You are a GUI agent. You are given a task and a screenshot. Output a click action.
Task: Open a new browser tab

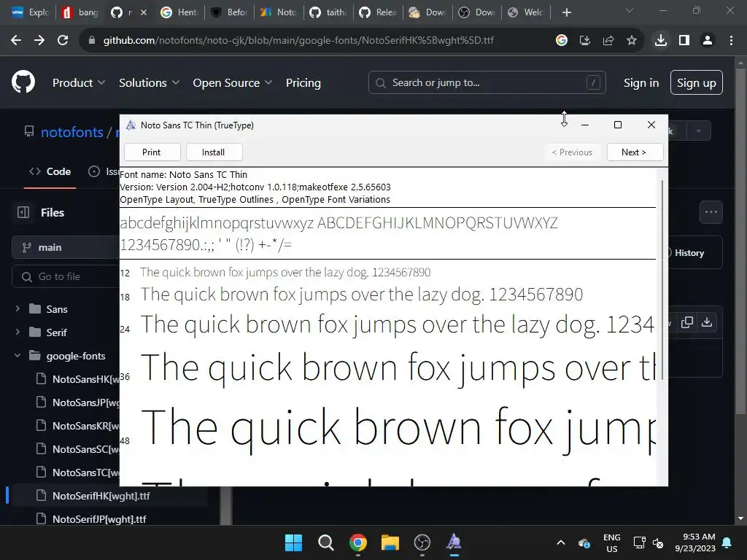click(x=566, y=12)
